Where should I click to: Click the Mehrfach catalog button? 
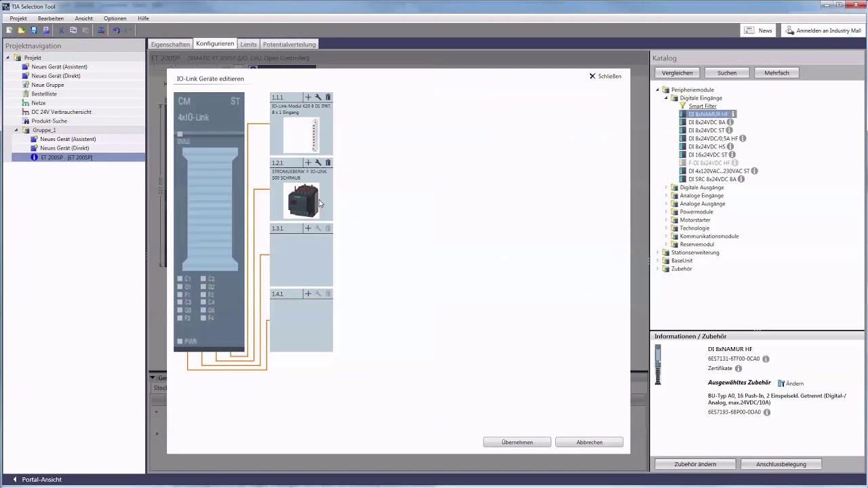click(776, 73)
